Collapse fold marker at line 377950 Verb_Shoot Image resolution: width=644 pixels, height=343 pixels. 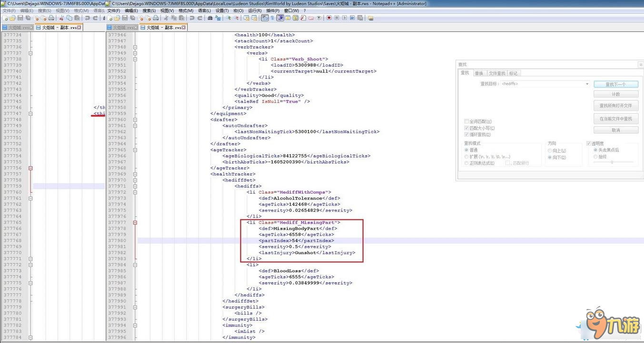[x=135, y=59]
